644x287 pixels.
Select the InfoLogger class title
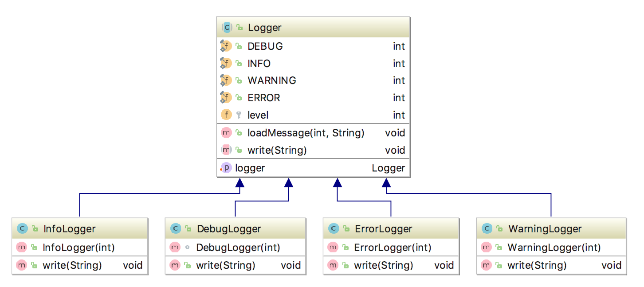coord(69,229)
